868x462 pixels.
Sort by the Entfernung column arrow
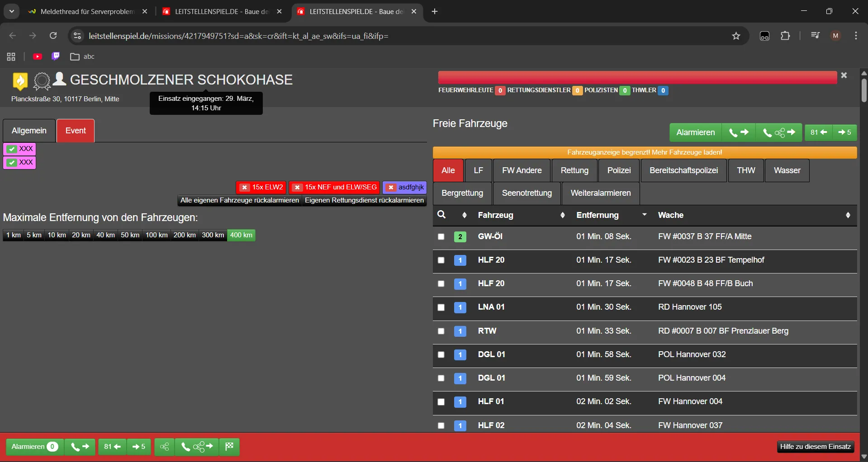point(644,215)
